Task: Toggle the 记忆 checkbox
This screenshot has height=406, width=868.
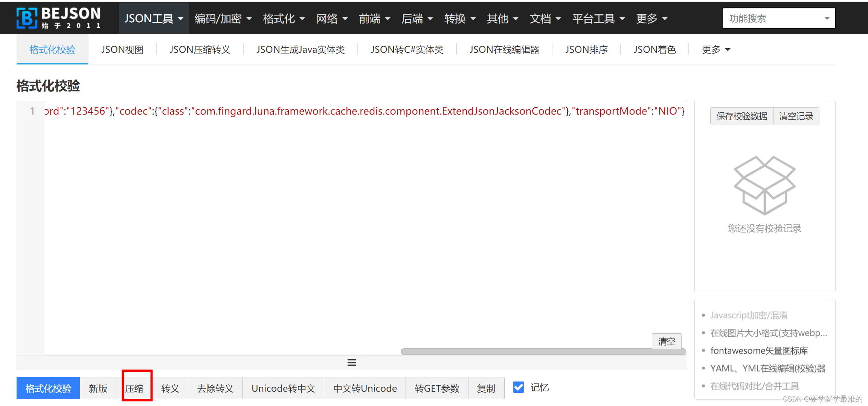Action: click(519, 387)
